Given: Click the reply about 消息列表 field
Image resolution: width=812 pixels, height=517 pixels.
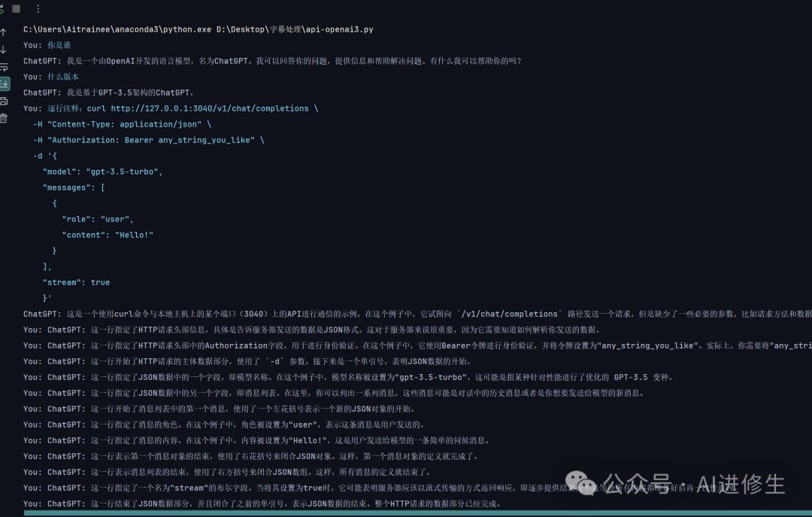Looking at the screenshot, I should [334, 393].
